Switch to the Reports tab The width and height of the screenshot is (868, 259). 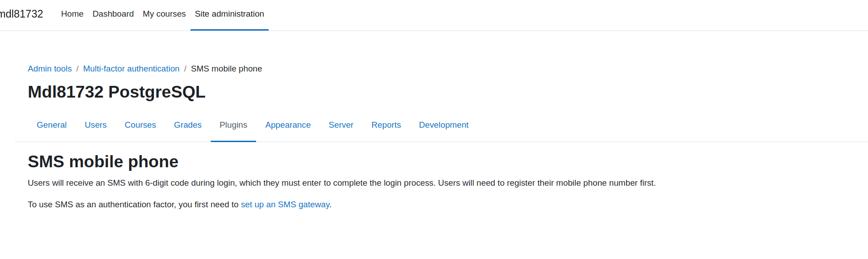click(386, 125)
